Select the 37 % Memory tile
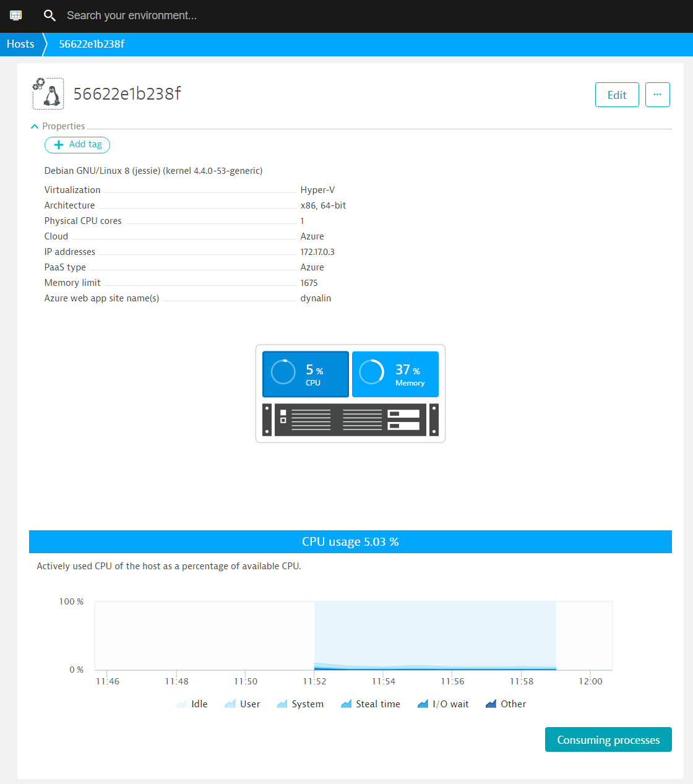This screenshot has height=784, width=693. coord(395,374)
